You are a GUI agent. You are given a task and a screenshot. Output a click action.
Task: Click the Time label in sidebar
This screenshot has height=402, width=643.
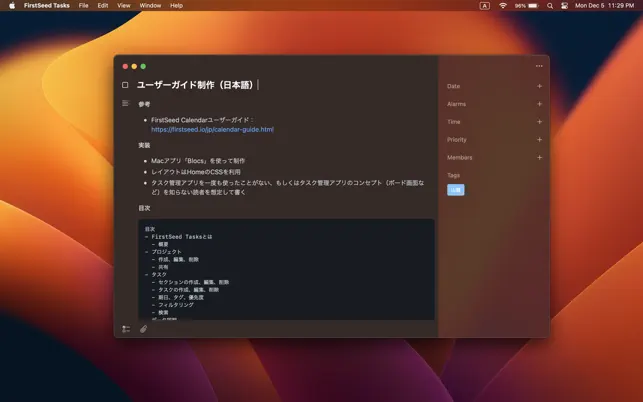[454, 122]
